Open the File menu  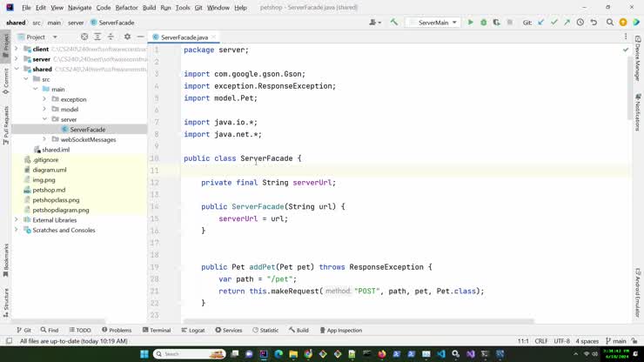click(26, 7)
